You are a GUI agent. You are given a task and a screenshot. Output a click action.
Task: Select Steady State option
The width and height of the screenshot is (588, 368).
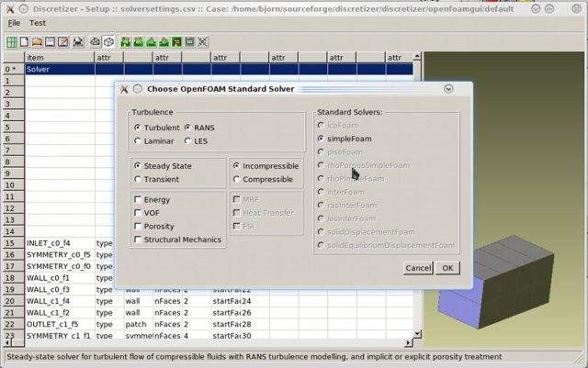point(163,166)
